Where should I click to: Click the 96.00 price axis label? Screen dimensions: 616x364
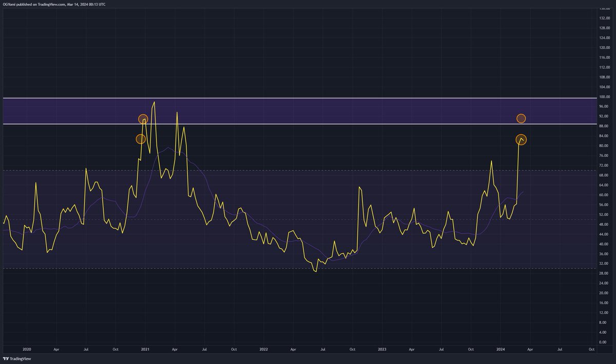pos(605,107)
